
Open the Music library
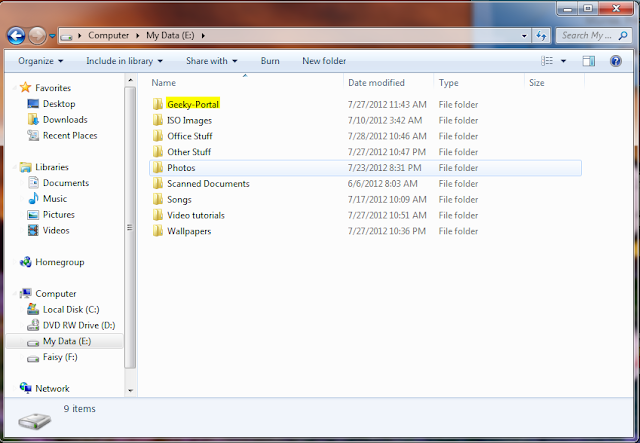pyautogui.click(x=47, y=199)
